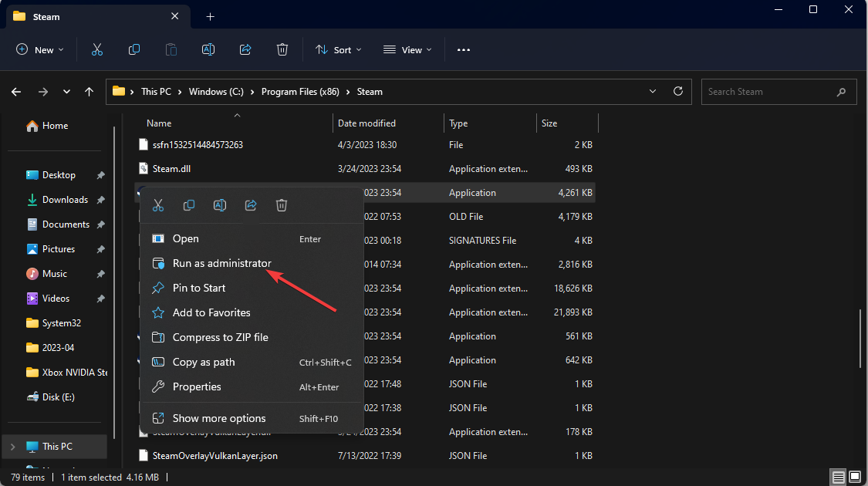
Task: Select Add to Favorites
Action: [x=252, y=312]
